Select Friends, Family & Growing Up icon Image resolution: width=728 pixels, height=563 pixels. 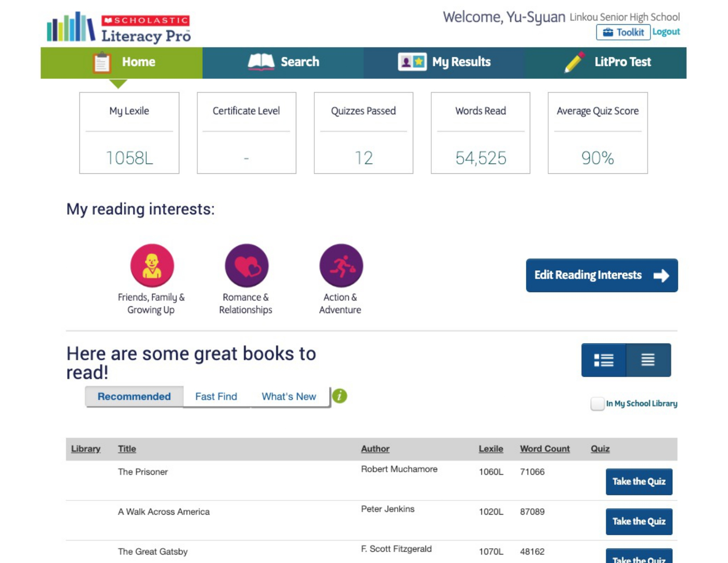tap(152, 266)
